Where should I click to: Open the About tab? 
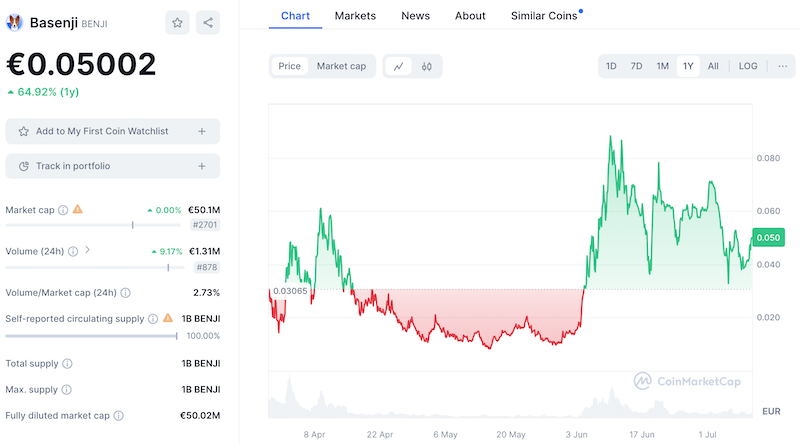tap(470, 16)
